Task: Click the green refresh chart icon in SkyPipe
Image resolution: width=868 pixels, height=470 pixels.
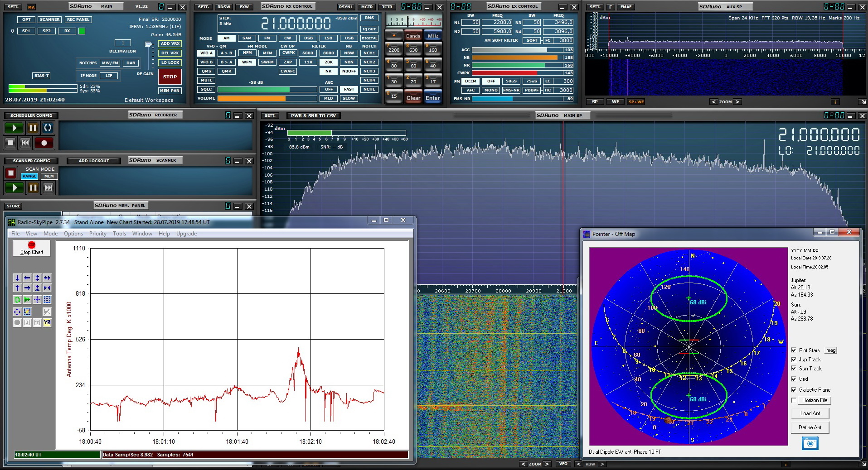Action: pos(17,300)
